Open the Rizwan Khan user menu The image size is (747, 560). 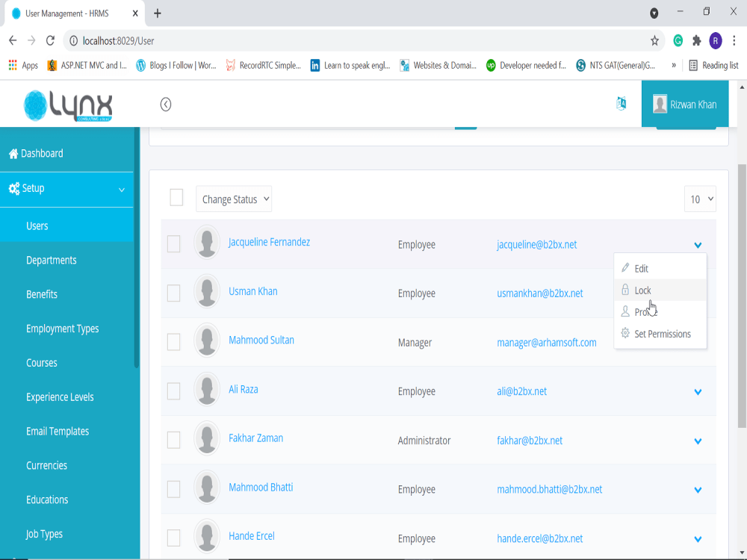684,104
